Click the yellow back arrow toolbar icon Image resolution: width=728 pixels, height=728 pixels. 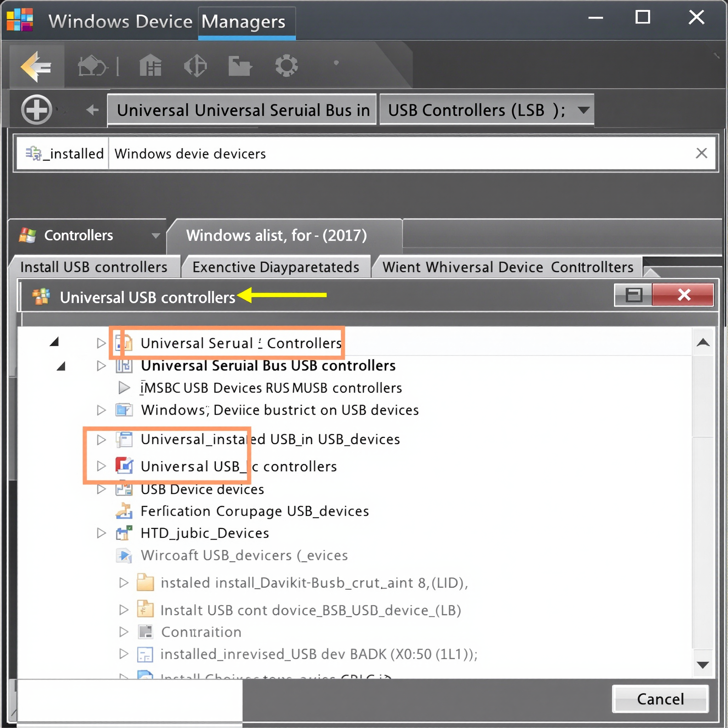tap(36, 67)
